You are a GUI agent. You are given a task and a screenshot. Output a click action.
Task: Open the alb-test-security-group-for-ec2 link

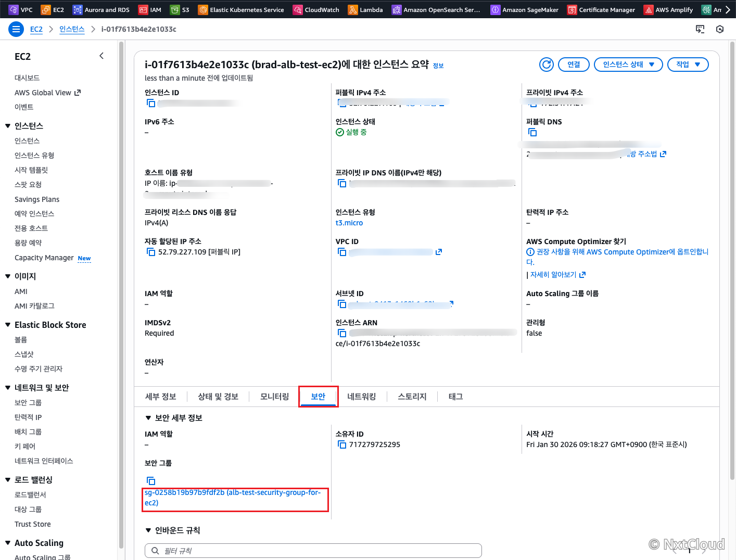tap(233, 498)
